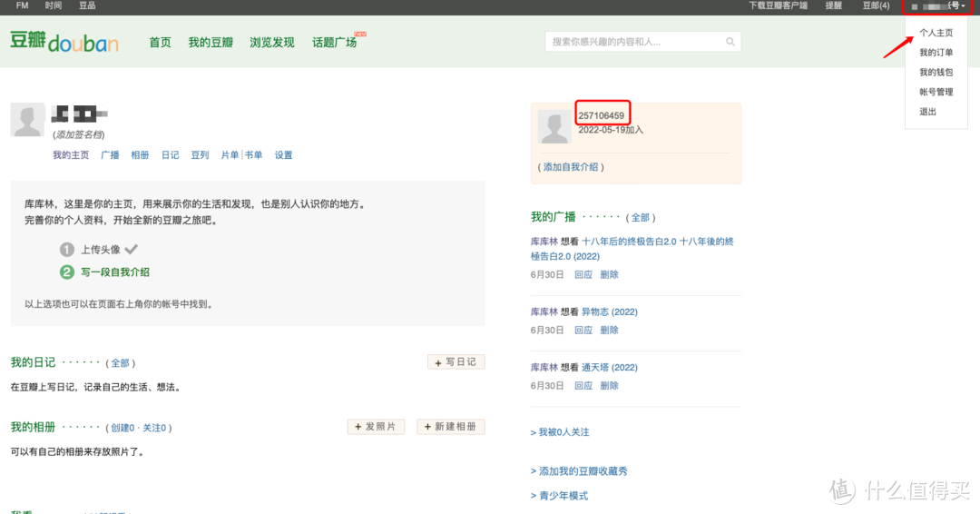Click the large profile avatar placeholder
This screenshot has height=514, width=980.
coord(28,120)
